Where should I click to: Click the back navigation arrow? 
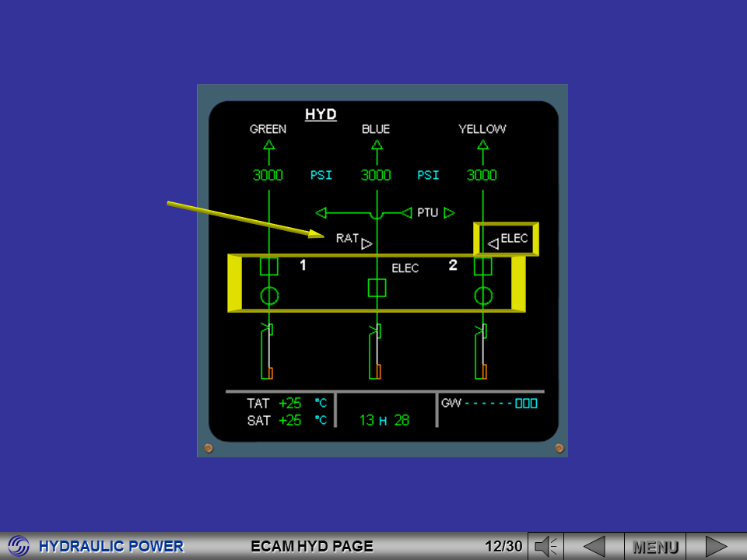594,546
